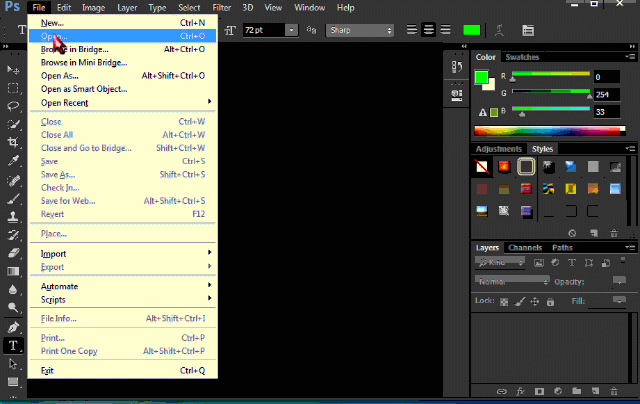Click the color spectrum ramp

click(x=549, y=131)
